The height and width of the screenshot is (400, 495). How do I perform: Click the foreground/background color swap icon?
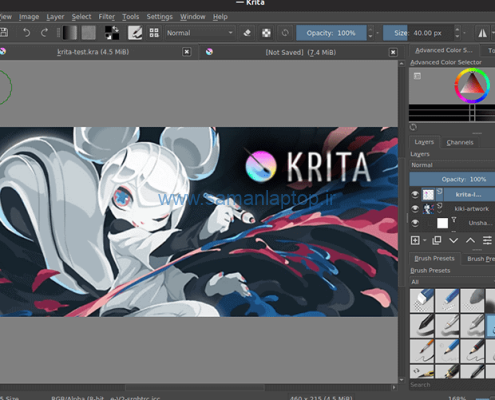click(x=115, y=29)
